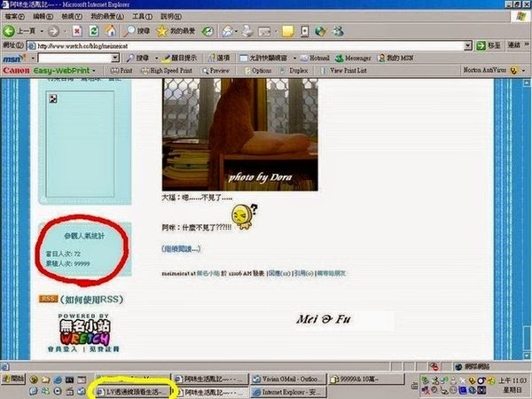Open Easy-WebPrint Options
532x399 pixels.
[x=258, y=71]
